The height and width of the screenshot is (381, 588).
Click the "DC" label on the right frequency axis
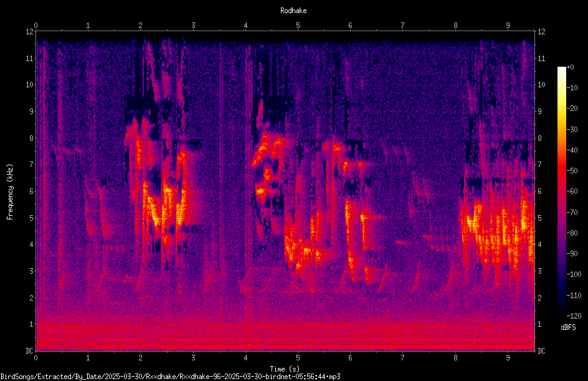coord(541,351)
